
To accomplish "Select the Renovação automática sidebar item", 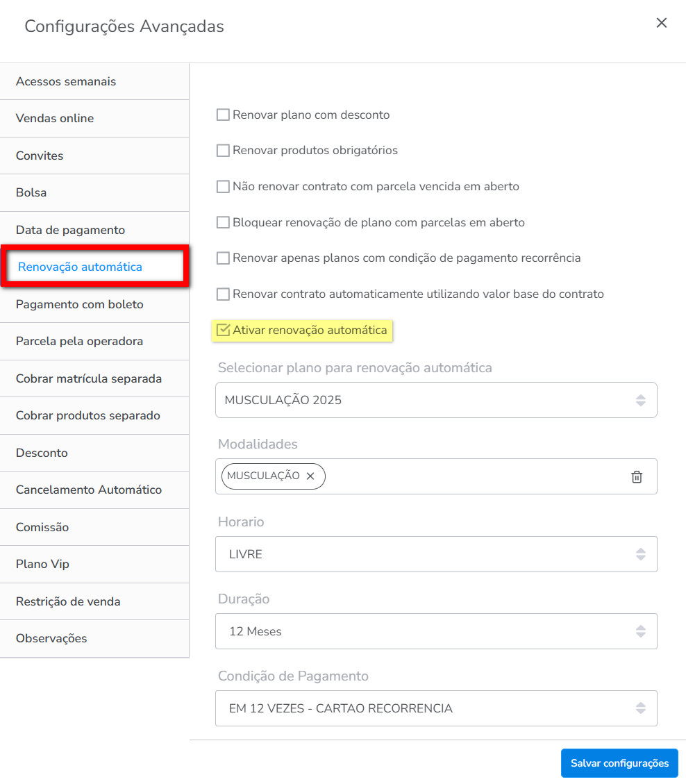I will tap(80, 267).
